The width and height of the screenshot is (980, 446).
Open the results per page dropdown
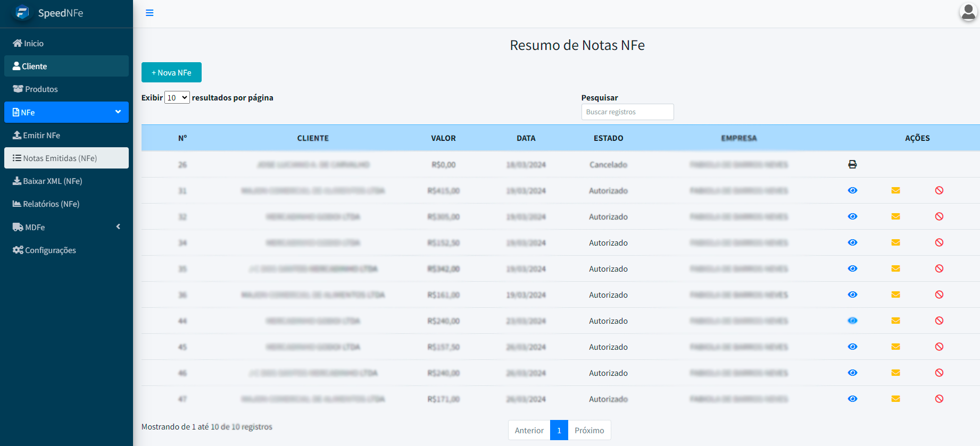pyautogui.click(x=177, y=98)
